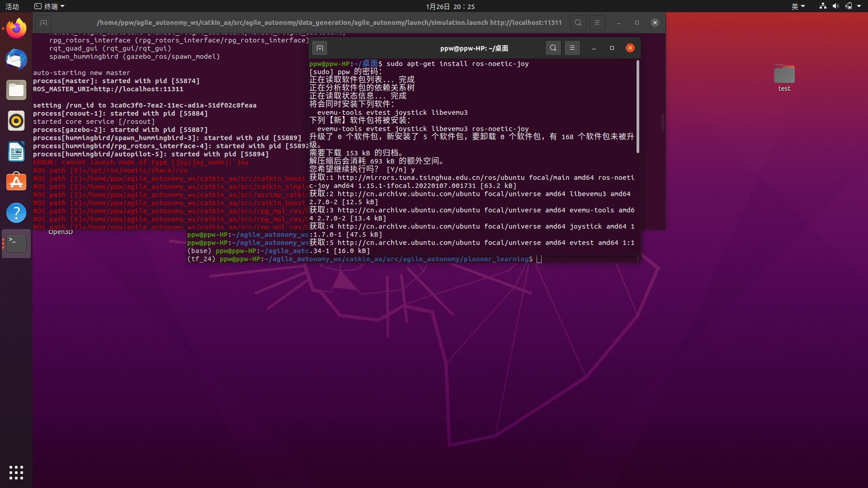Open the terminal hamburger menu

572,48
